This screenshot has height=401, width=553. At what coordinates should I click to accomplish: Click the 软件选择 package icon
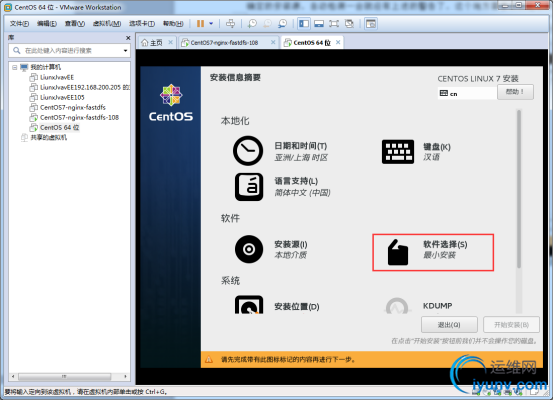pyautogui.click(x=398, y=252)
